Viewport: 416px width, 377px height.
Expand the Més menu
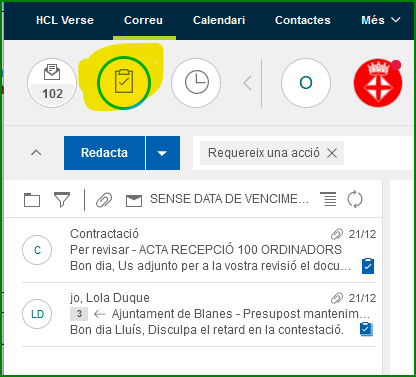point(381,20)
